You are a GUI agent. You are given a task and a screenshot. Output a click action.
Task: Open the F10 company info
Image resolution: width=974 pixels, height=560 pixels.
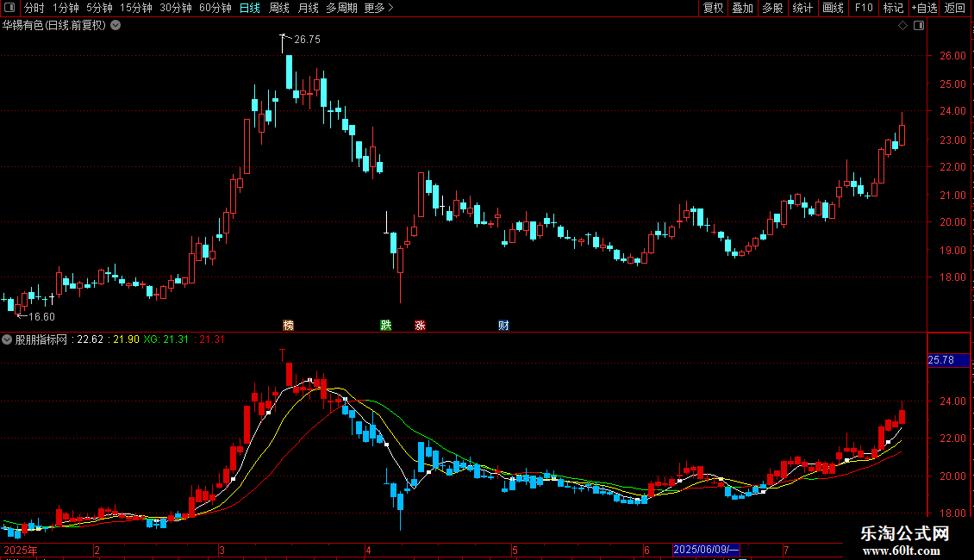(864, 8)
